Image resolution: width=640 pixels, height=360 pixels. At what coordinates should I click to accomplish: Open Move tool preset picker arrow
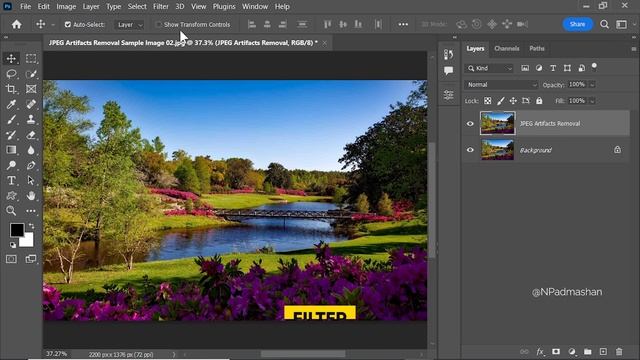coord(53,25)
